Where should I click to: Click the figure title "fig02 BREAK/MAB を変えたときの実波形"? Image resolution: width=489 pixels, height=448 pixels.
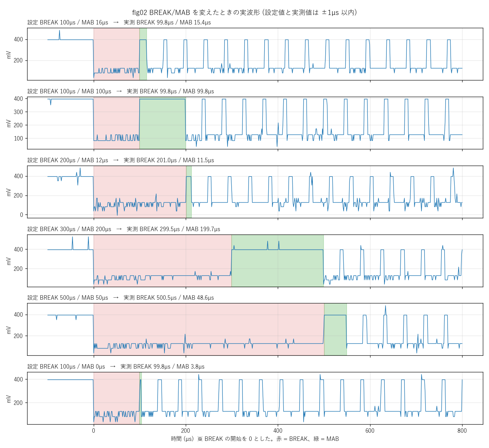click(196, 13)
